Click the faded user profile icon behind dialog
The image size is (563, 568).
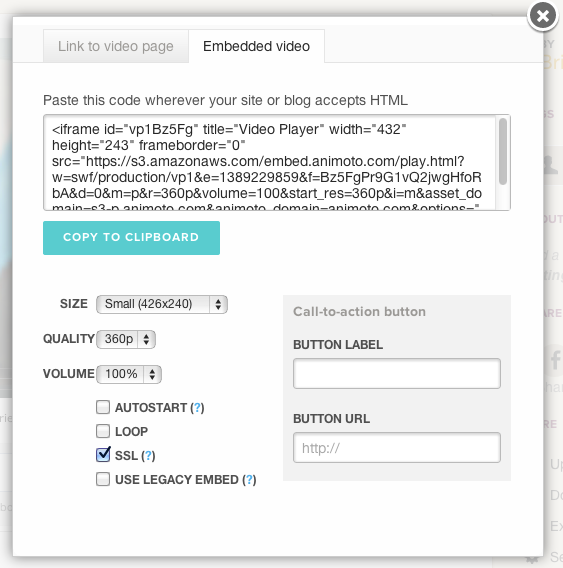[x=552, y=166]
